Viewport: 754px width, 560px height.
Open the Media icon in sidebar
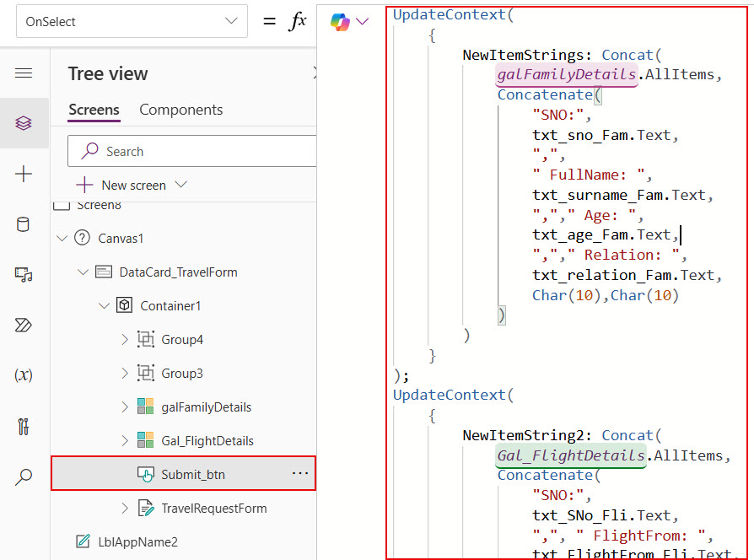pyautogui.click(x=24, y=275)
